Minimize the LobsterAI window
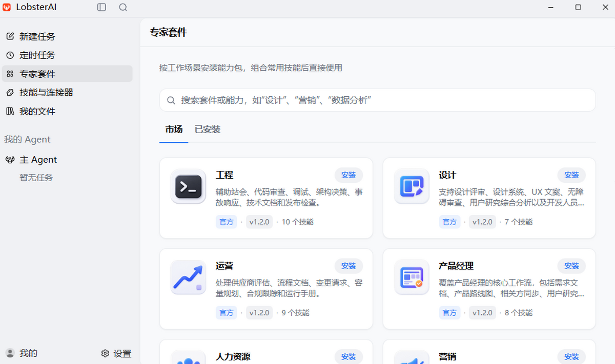 [x=551, y=7]
